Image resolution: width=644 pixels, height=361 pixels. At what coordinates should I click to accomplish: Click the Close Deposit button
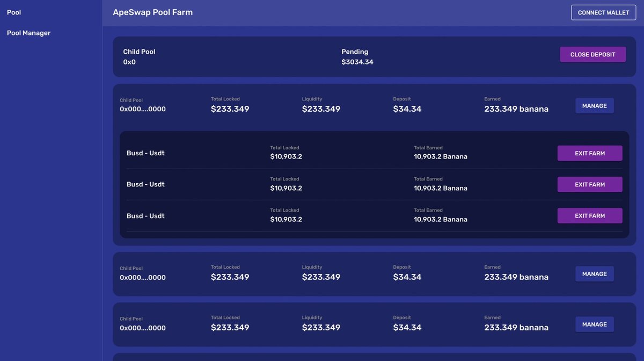pyautogui.click(x=592, y=54)
